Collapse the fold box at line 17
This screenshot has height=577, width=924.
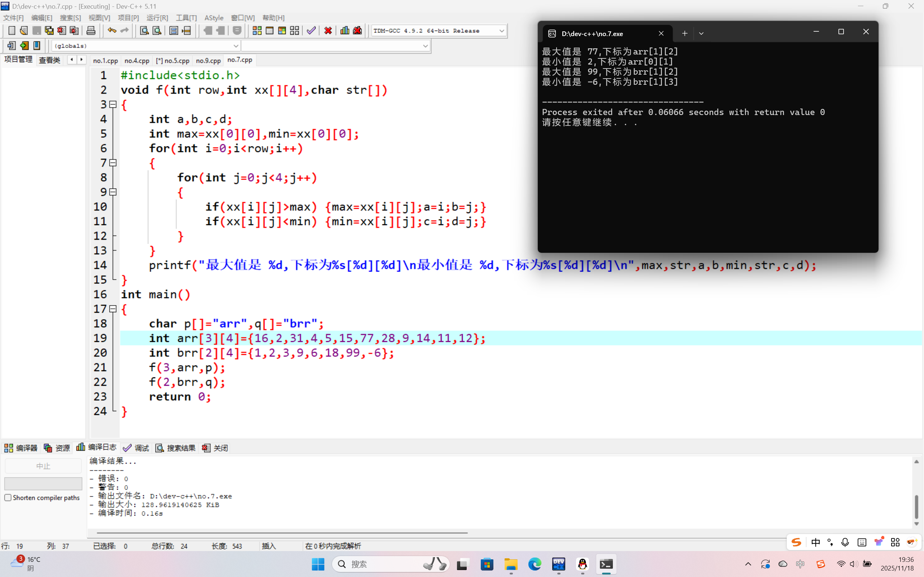113,309
